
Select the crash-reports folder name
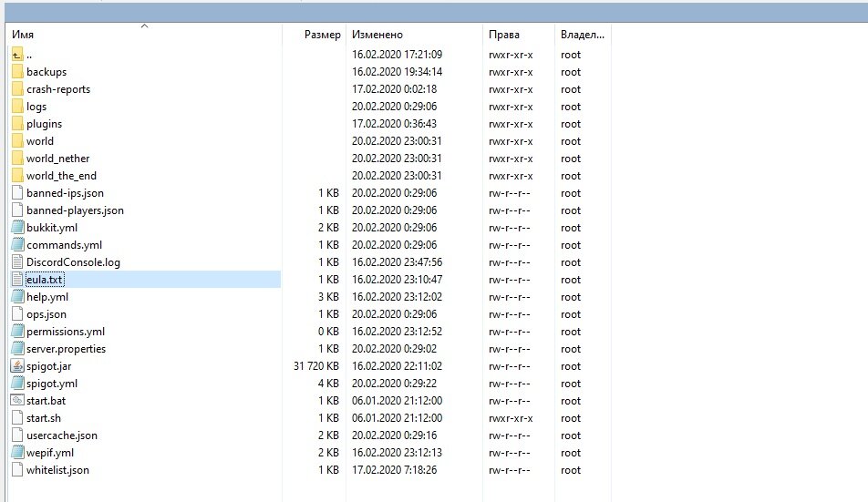click(58, 89)
